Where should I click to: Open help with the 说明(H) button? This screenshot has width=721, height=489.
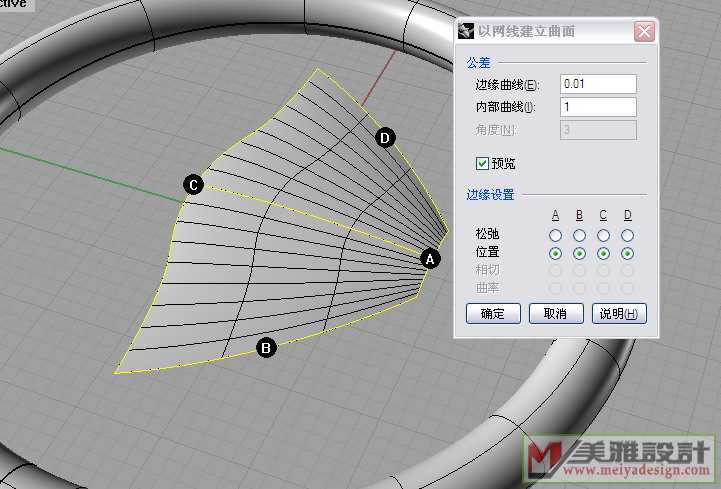click(619, 313)
